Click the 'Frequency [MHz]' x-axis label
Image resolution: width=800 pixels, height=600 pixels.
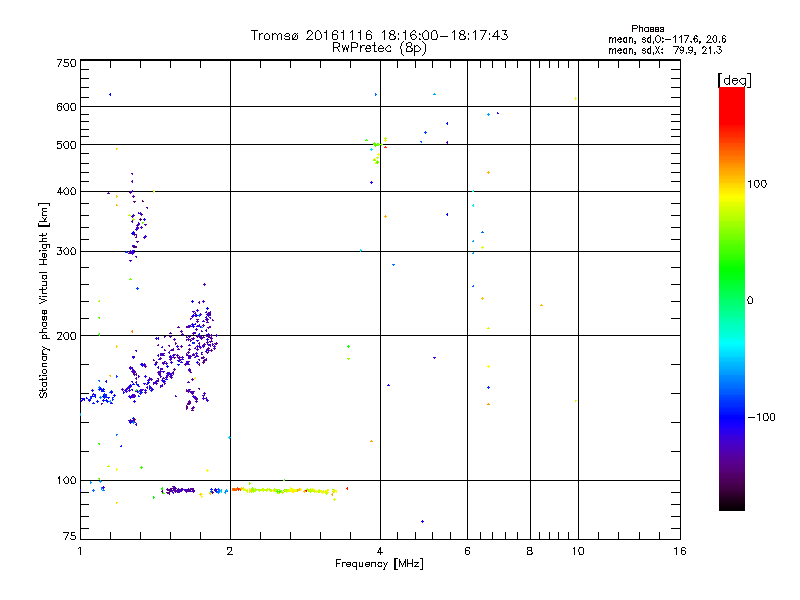pos(379,564)
